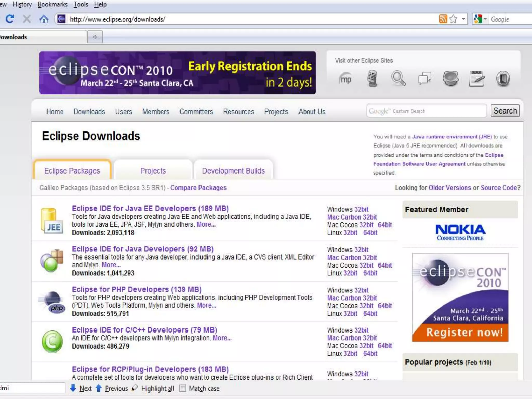
Task: Switch to the Development Builds tab
Action: pyautogui.click(x=233, y=171)
